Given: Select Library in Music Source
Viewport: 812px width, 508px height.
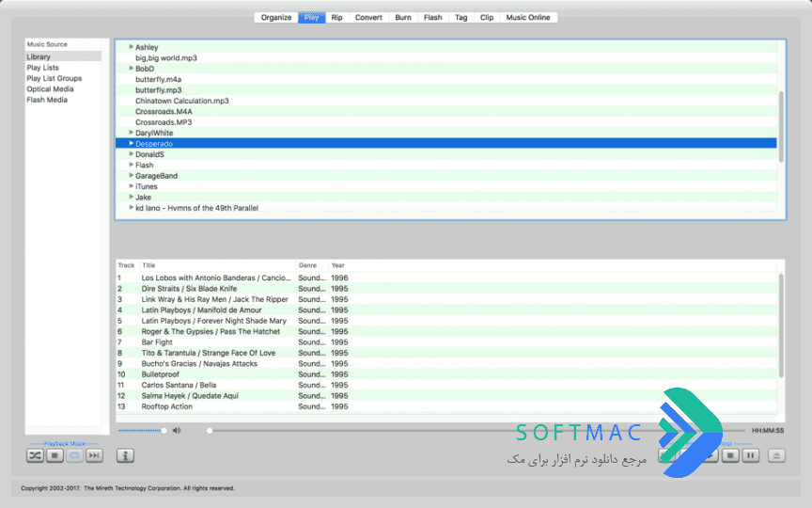Looking at the screenshot, I should [63, 56].
